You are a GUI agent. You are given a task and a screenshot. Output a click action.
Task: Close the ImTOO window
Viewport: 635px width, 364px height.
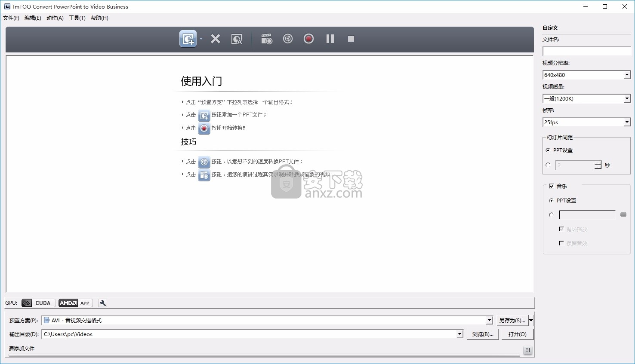coord(625,6)
